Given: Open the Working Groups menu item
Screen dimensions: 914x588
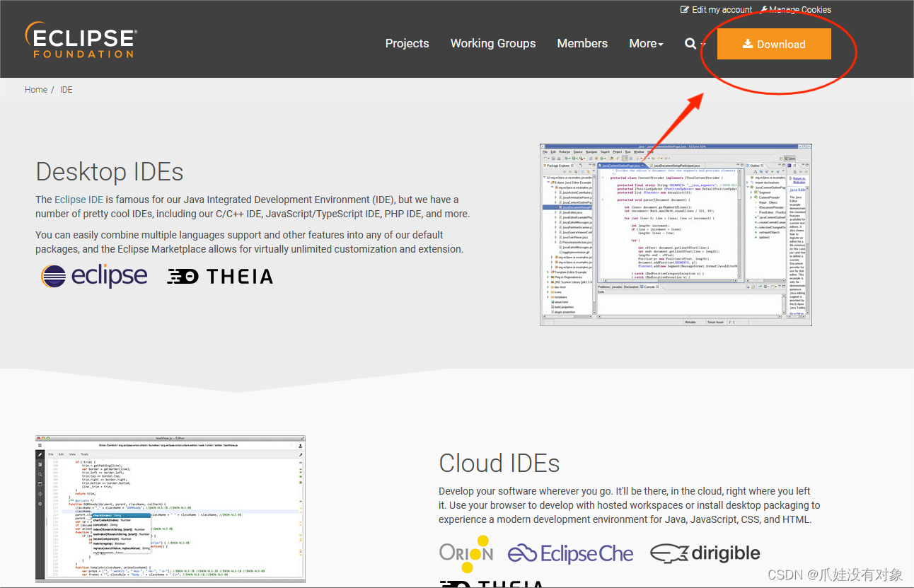Looking at the screenshot, I should click(x=493, y=43).
